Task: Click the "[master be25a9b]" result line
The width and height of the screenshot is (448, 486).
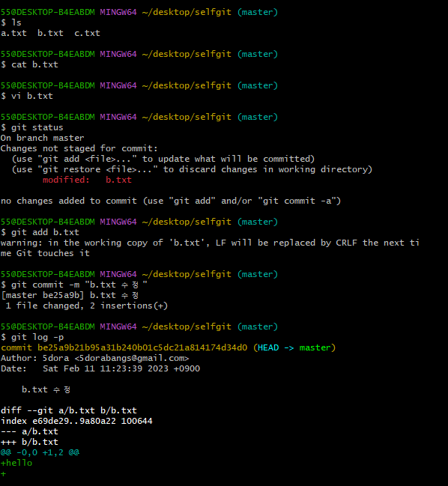Action: [70, 295]
